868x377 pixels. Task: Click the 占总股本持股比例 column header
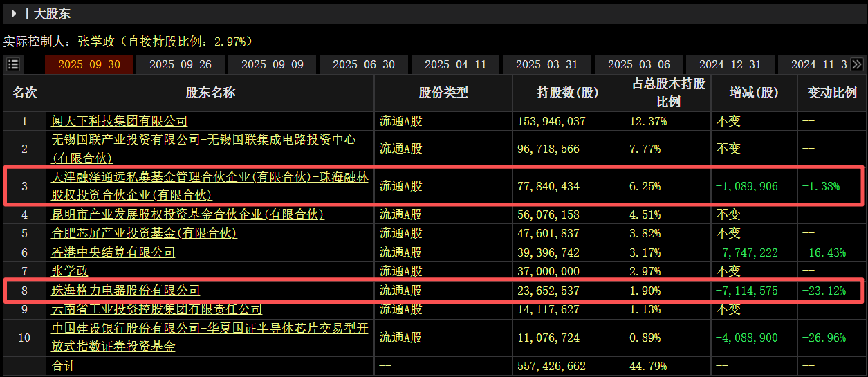(668, 93)
